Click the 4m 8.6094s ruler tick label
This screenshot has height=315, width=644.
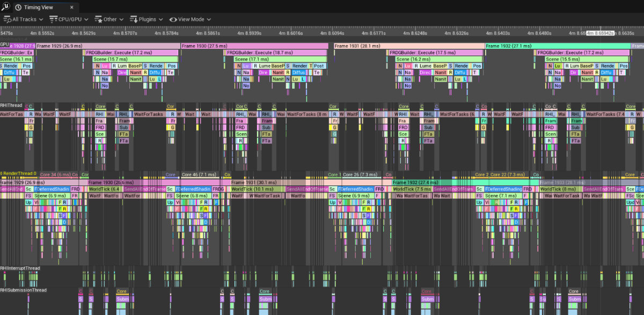333,33
